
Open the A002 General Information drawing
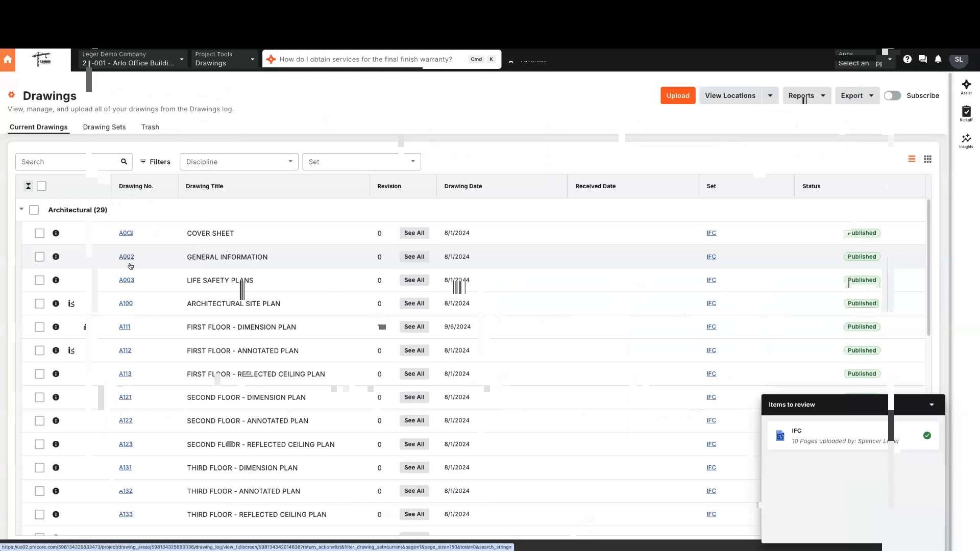(x=126, y=257)
